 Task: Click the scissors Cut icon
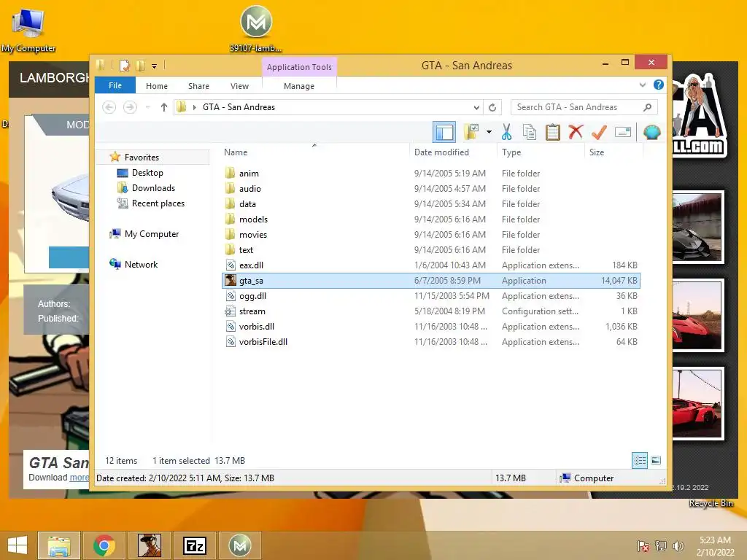(506, 132)
